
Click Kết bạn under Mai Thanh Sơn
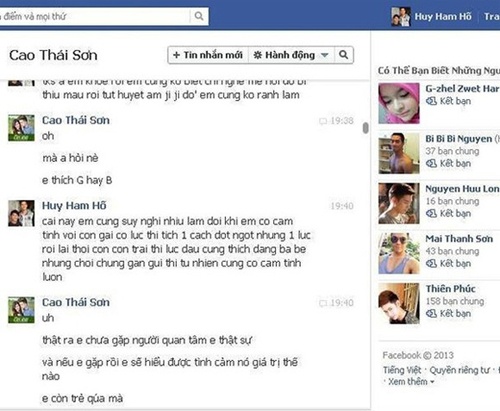[455, 263]
